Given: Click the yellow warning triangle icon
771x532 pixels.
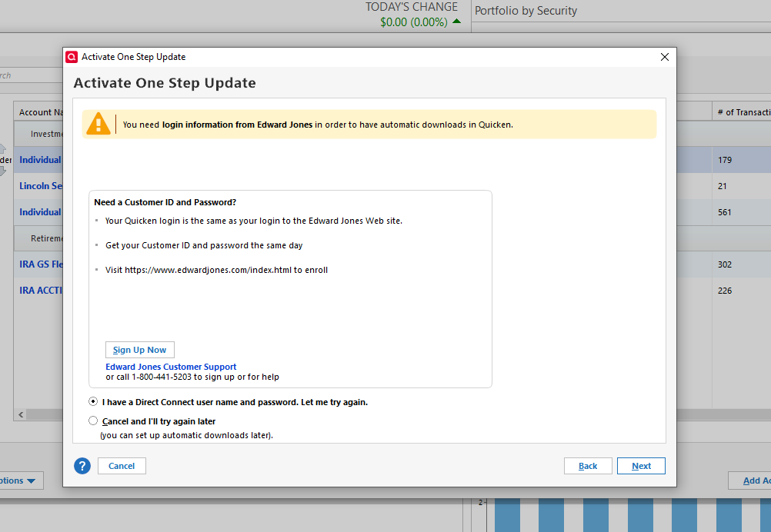Looking at the screenshot, I should [98, 124].
